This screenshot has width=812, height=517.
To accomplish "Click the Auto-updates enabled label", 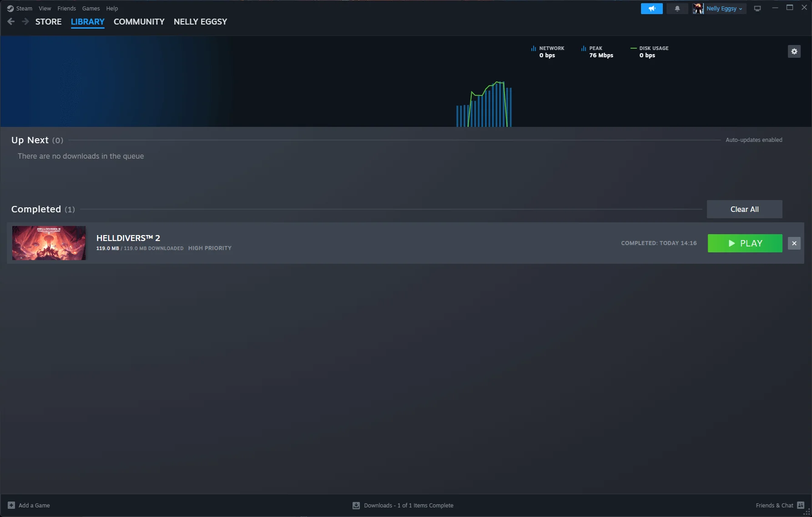I will [x=754, y=140].
